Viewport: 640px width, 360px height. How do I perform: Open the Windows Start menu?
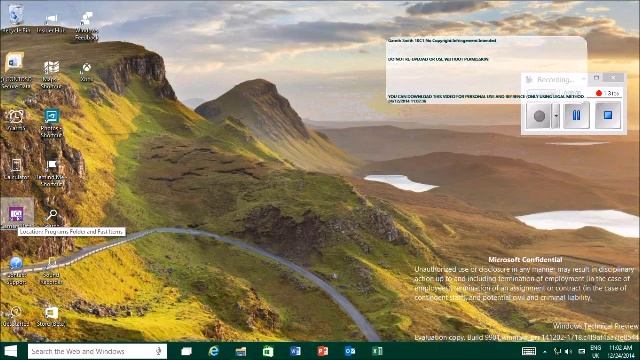(x=11, y=351)
